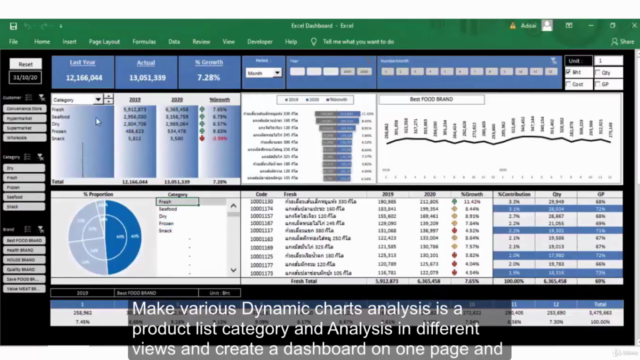Click the Reset button
Viewport: 640px width, 360px height.
click(x=25, y=64)
